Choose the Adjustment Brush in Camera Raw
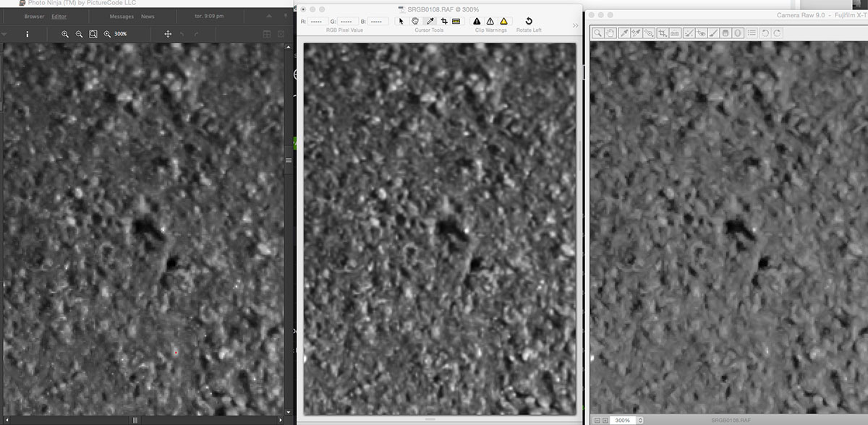Viewport: 868px width, 425px height. click(712, 33)
